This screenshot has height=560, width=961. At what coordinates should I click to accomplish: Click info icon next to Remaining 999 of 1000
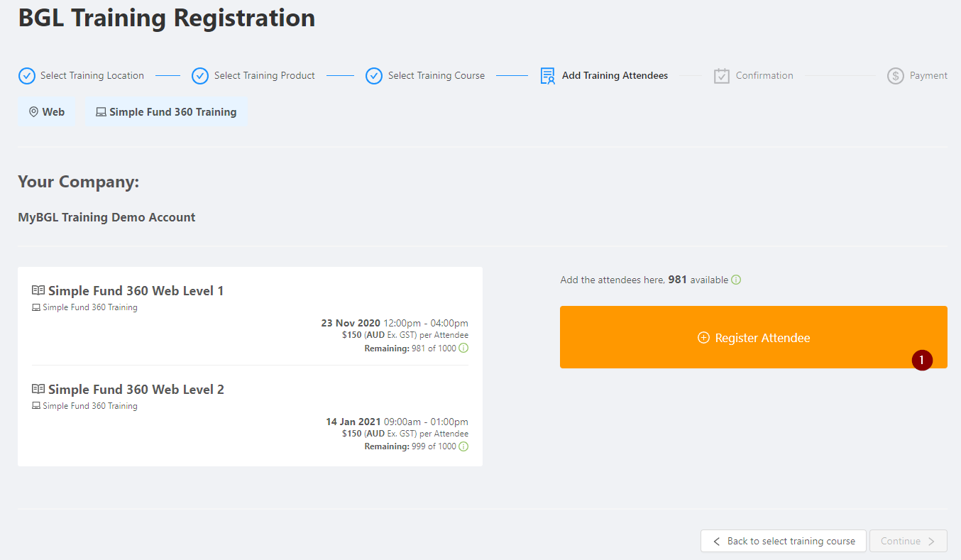coord(463,446)
